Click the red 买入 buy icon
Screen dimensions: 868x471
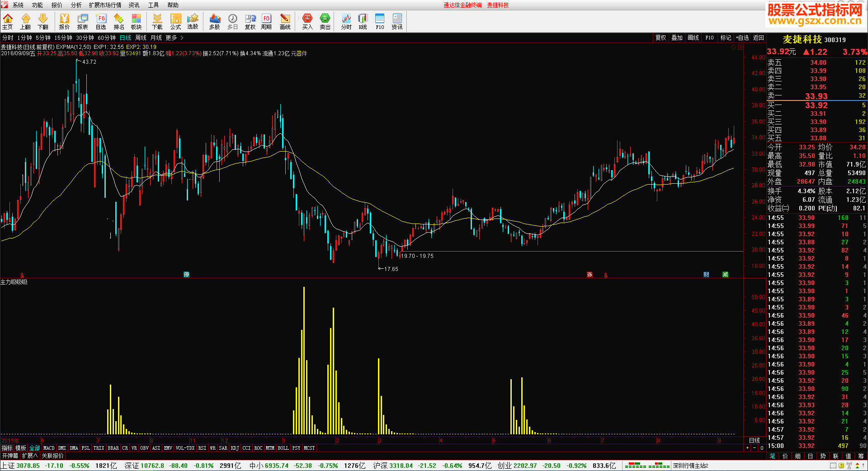pyautogui.click(x=307, y=21)
